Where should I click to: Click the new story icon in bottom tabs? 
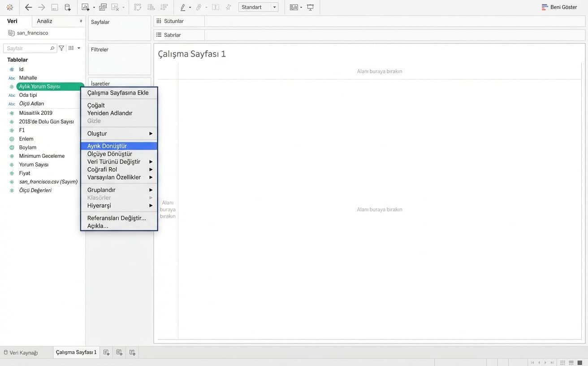132,353
